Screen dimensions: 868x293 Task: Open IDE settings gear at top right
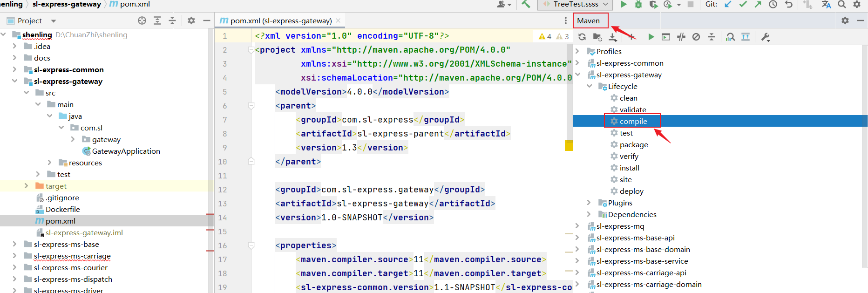click(857, 4)
